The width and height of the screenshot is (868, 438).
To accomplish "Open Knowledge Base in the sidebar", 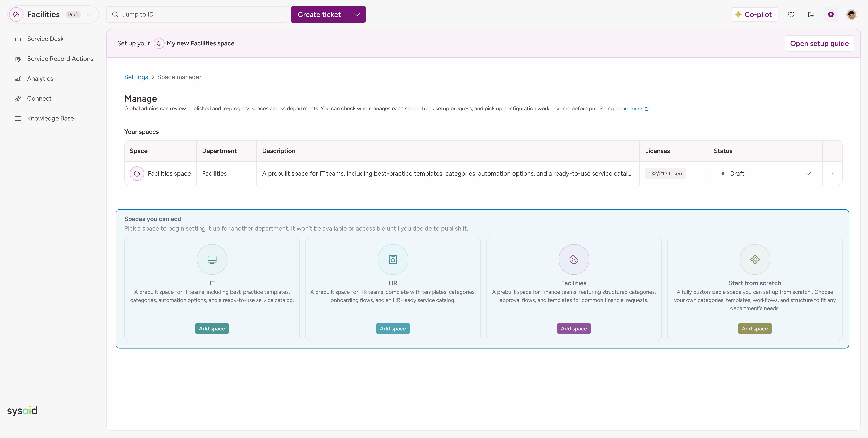I will coord(50,118).
